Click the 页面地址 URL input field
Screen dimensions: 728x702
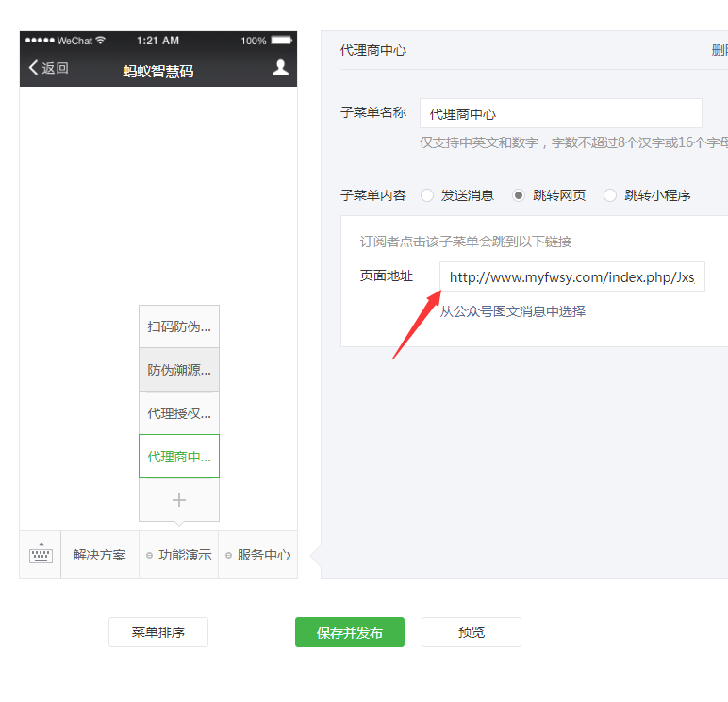(x=572, y=276)
